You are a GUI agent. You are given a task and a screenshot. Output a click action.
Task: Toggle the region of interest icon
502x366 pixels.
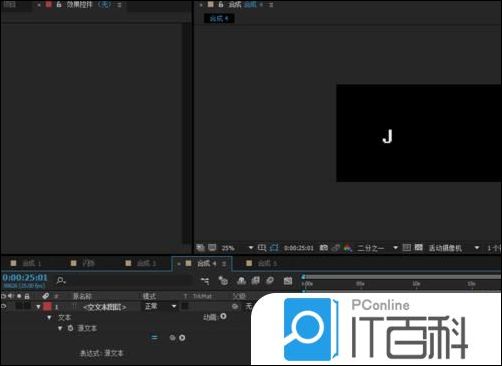[406, 247]
